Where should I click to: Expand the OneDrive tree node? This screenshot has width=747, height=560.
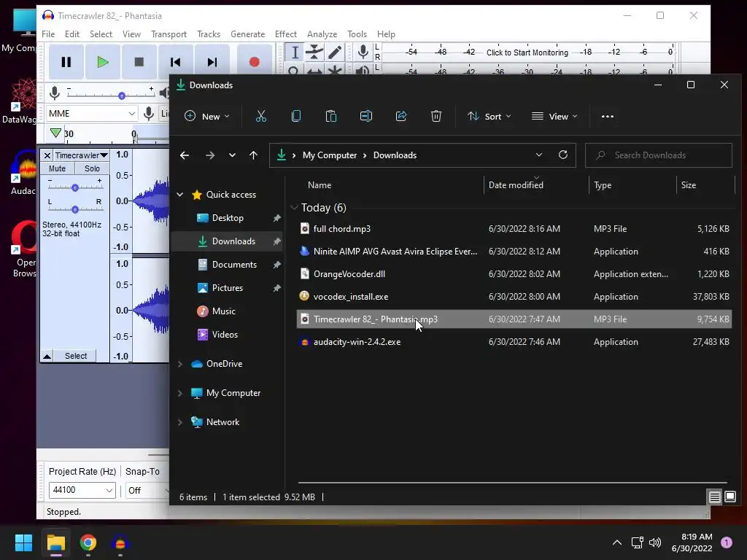180,364
